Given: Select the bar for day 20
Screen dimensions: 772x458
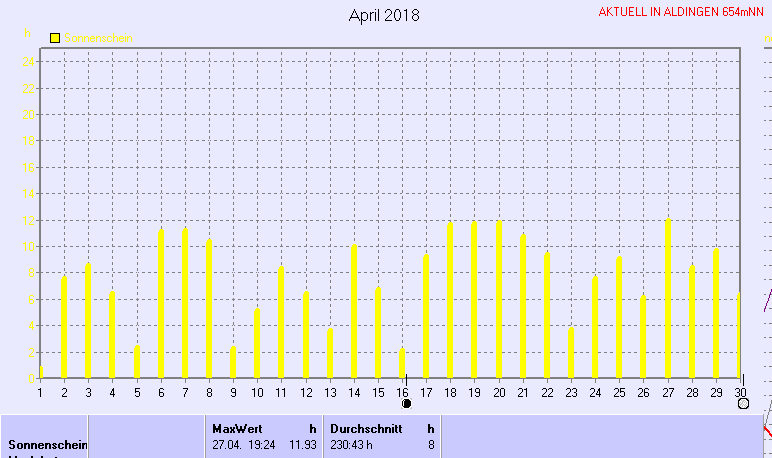Looking at the screenshot, I should (499, 299).
